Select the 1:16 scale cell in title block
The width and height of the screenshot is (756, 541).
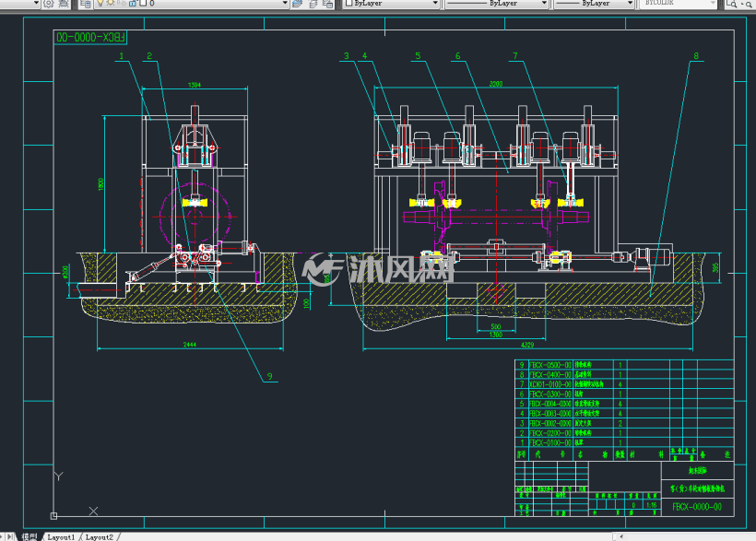pos(652,505)
